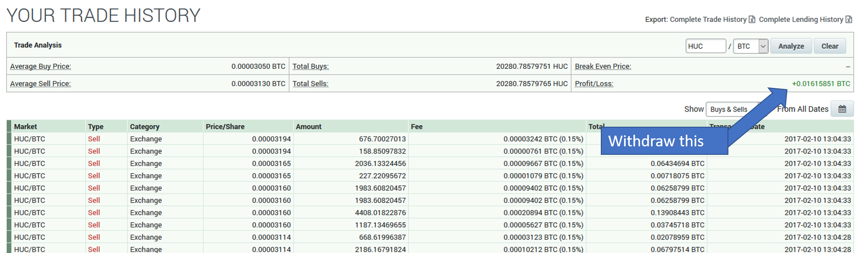Viewport: 868px width, 253px height.
Task: Select total 0.02078959 BTC cell
Action: point(678,237)
